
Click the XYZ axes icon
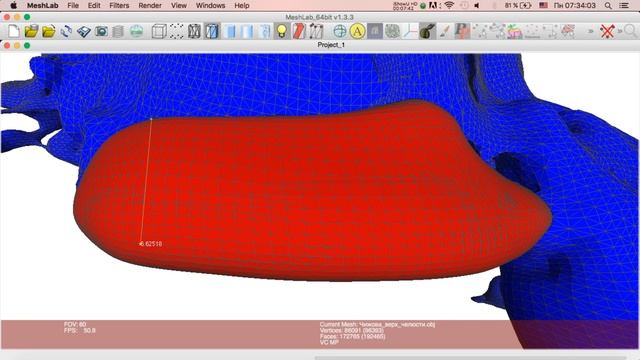click(410, 31)
